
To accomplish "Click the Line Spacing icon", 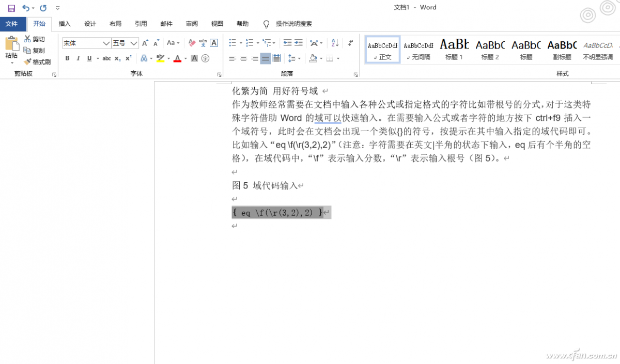I will [x=292, y=58].
